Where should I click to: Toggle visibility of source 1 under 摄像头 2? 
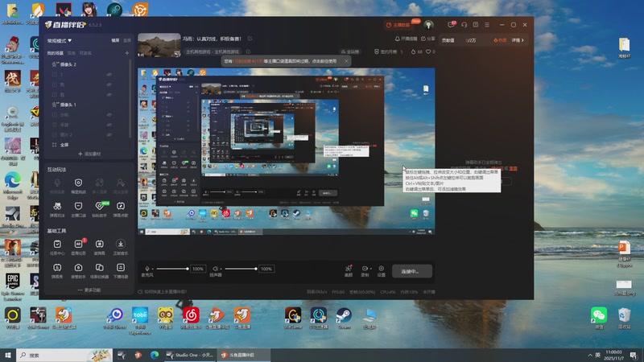click(109, 75)
